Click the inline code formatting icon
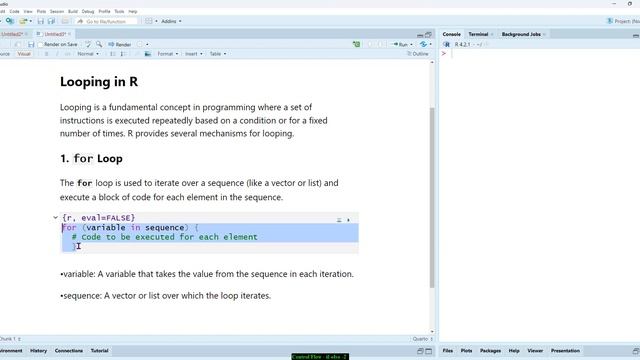Screen dimensions: 640x360 coord(67,54)
